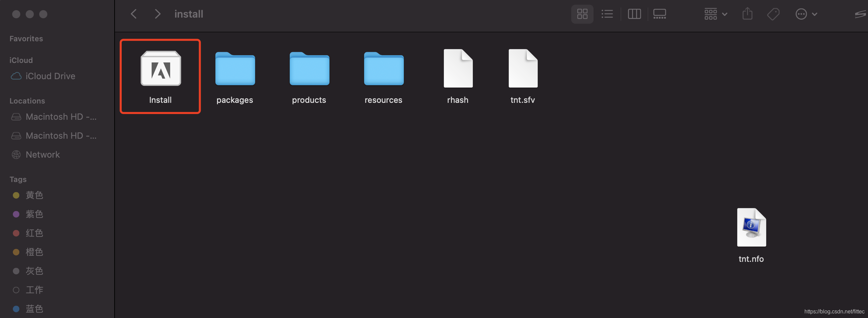The width and height of the screenshot is (868, 318).
Task: Select the rhash file
Action: coord(458,68)
